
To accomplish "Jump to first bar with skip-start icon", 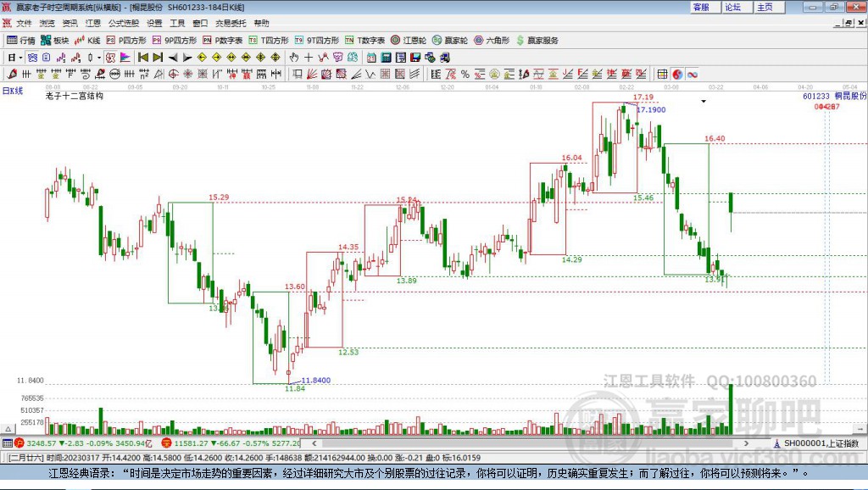I will click(x=142, y=58).
